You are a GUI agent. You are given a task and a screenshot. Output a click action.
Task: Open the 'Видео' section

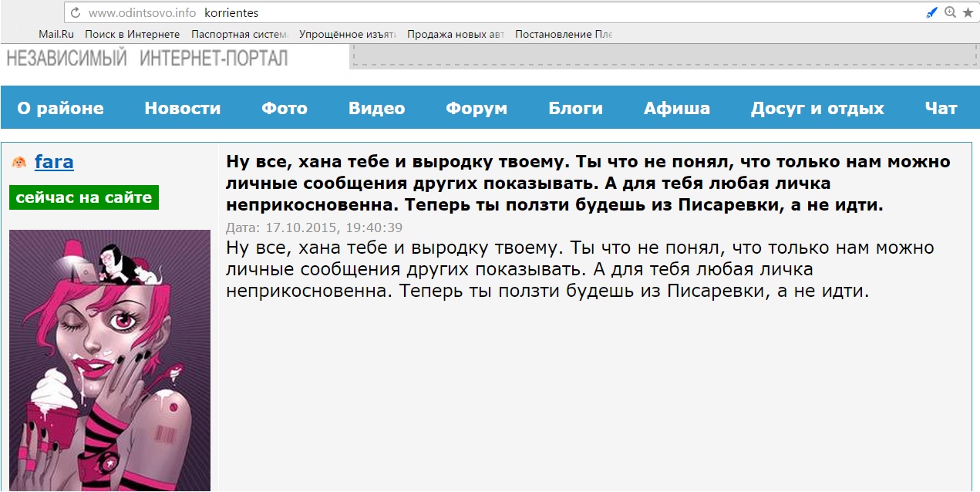click(x=376, y=109)
